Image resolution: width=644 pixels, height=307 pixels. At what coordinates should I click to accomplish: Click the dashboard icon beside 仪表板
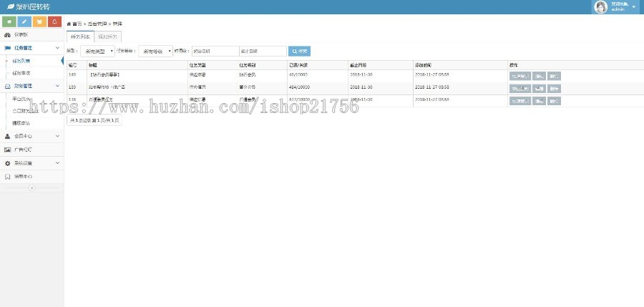7,34
